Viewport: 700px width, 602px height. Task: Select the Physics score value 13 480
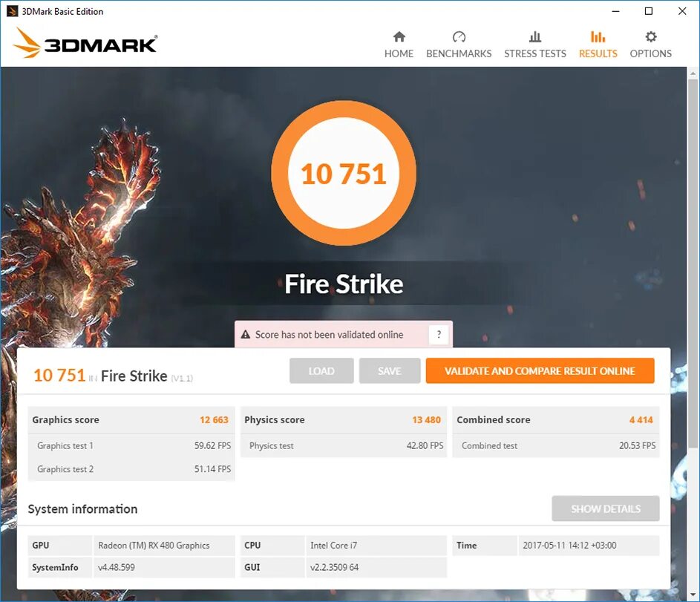click(426, 420)
